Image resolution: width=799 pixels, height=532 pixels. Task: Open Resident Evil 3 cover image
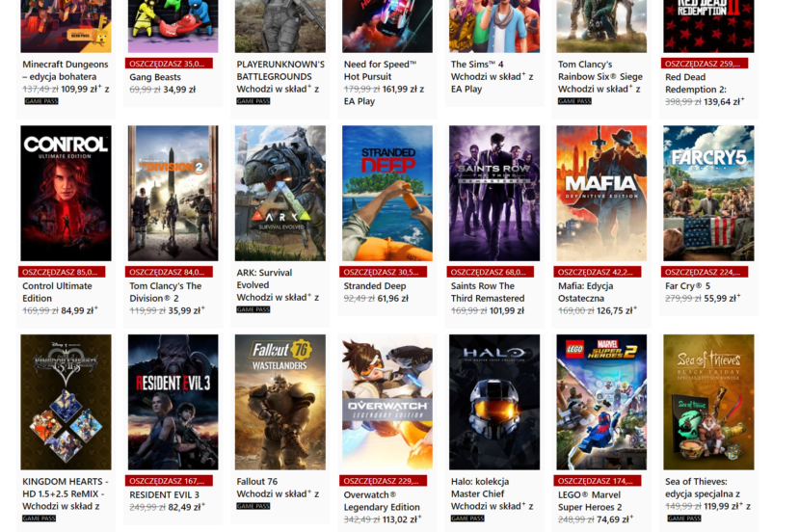pyautogui.click(x=173, y=402)
